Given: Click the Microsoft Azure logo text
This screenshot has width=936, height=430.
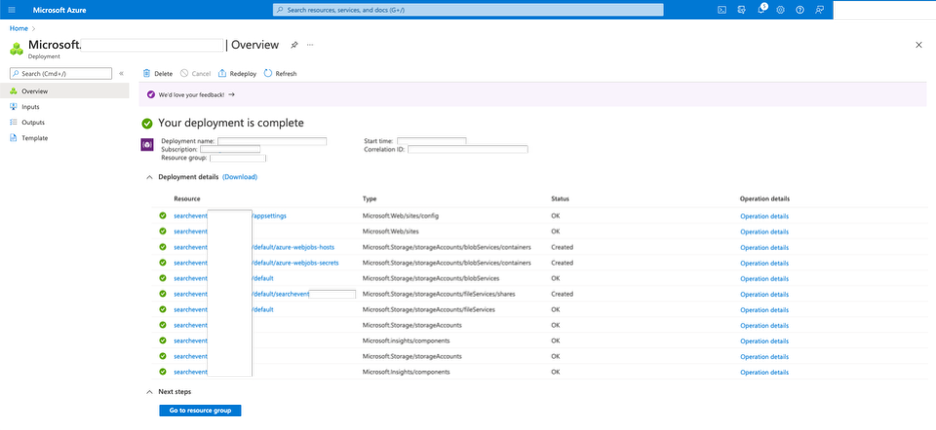Looking at the screenshot, I should click(x=59, y=10).
